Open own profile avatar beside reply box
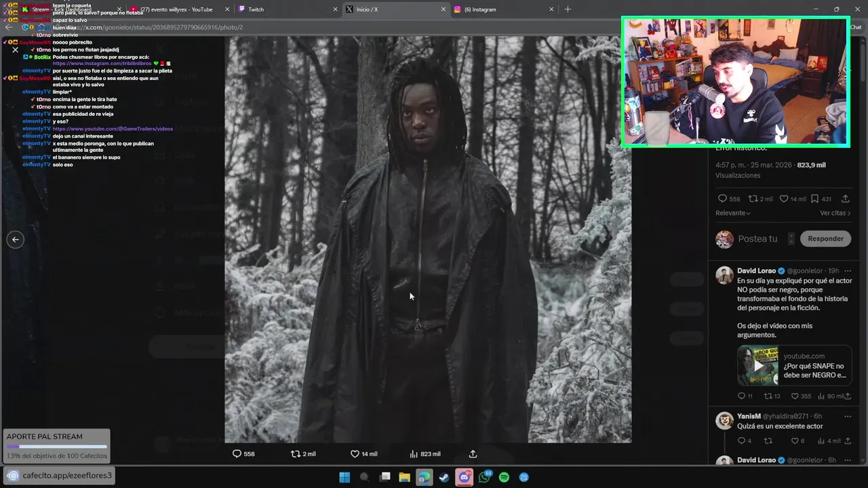 point(724,239)
